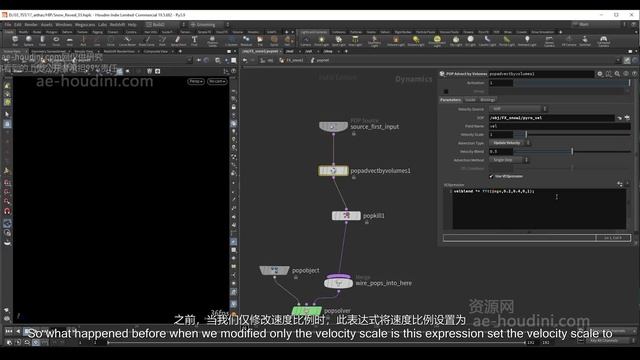Adjust the Activation slider
The width and height of the screenshot is (640, 360).
click(x=572, y=83)
